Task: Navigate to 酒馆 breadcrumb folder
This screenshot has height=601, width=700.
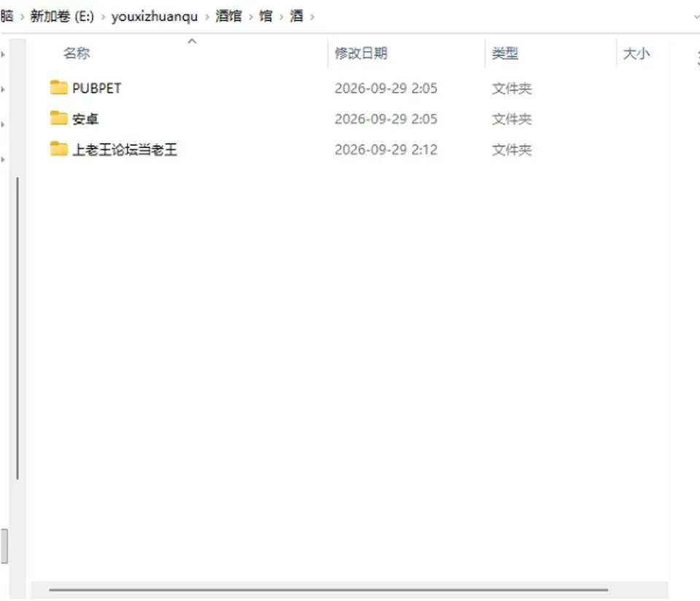Action: click(x=228, y=17)
